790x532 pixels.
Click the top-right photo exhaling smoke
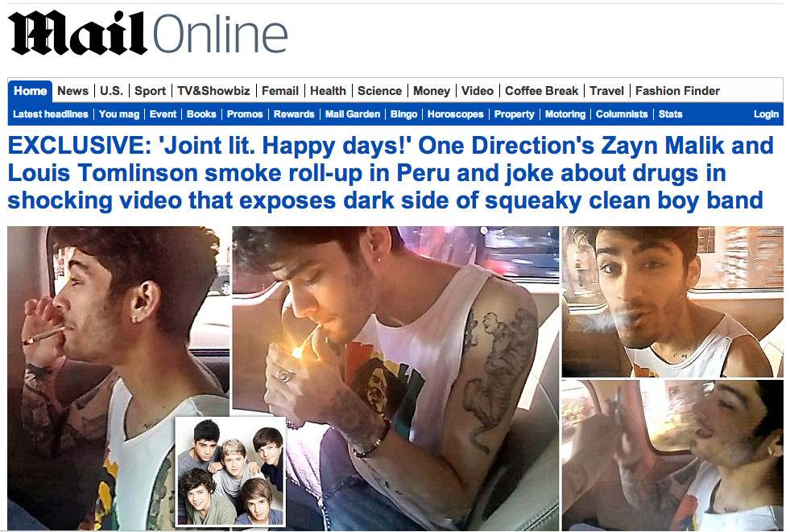click(672, 302)
